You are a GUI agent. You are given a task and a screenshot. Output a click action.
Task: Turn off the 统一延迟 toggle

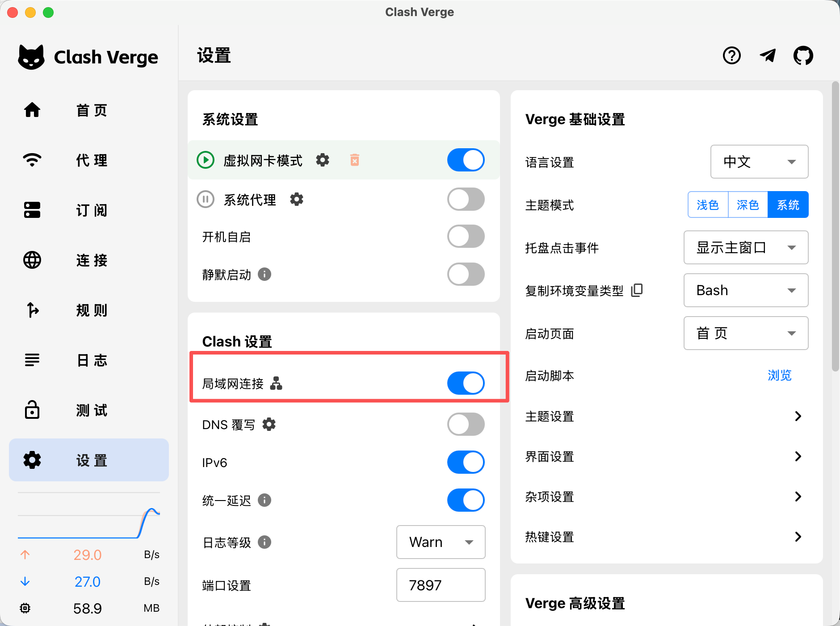pyautogui.click(x=466, y=500)
